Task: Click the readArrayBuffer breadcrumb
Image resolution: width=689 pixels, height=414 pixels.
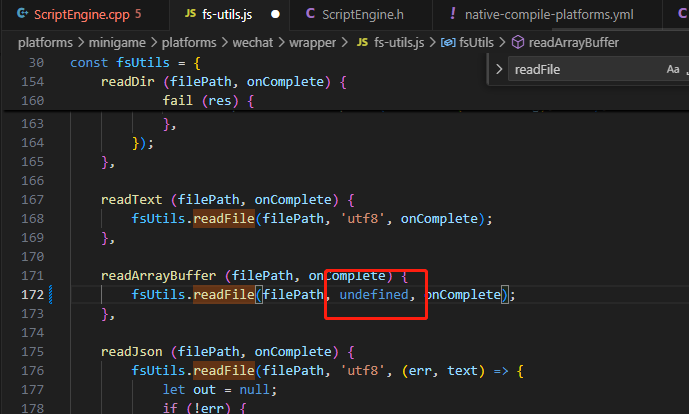Action: (x=573, y=43)
